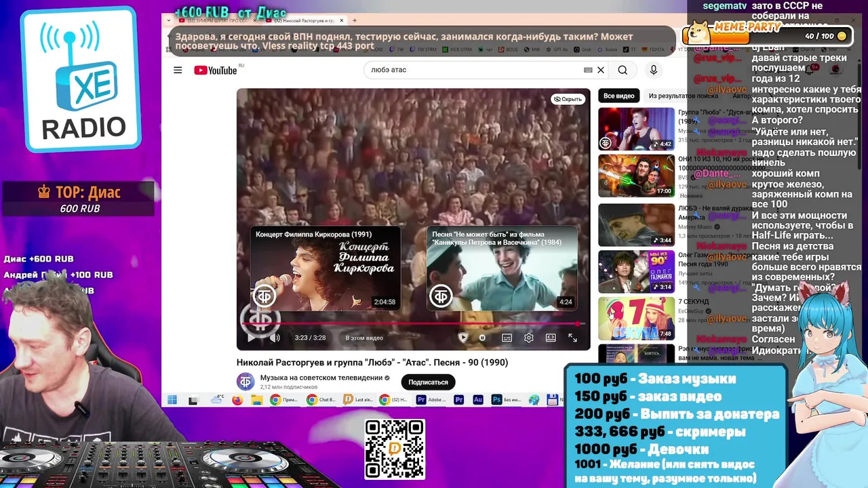This screenshot has width=868, height=488.
Task: Open 'Каникулы Петрова и Васечкина' end-screen card
Action: [x=502, y=268]
